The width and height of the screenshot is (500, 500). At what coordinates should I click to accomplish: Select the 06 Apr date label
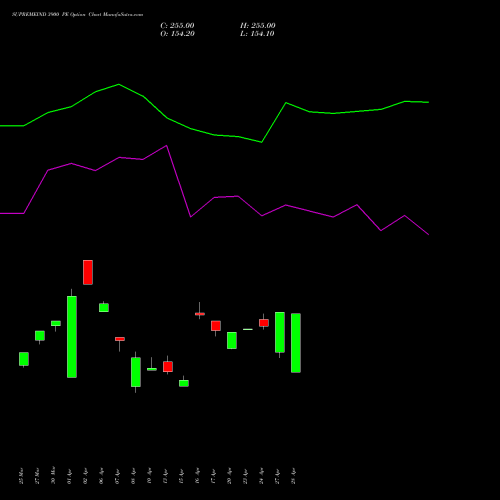102,476
